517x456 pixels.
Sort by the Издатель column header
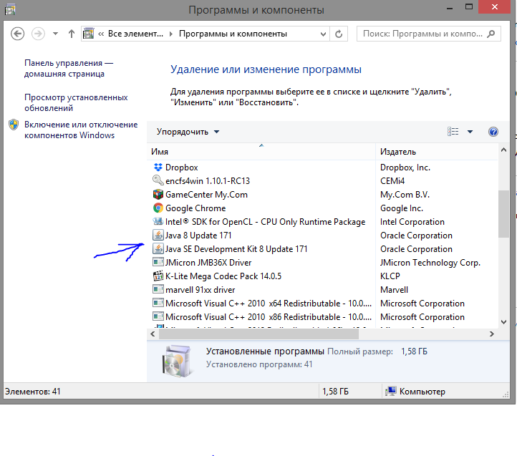tap(437, 152)
